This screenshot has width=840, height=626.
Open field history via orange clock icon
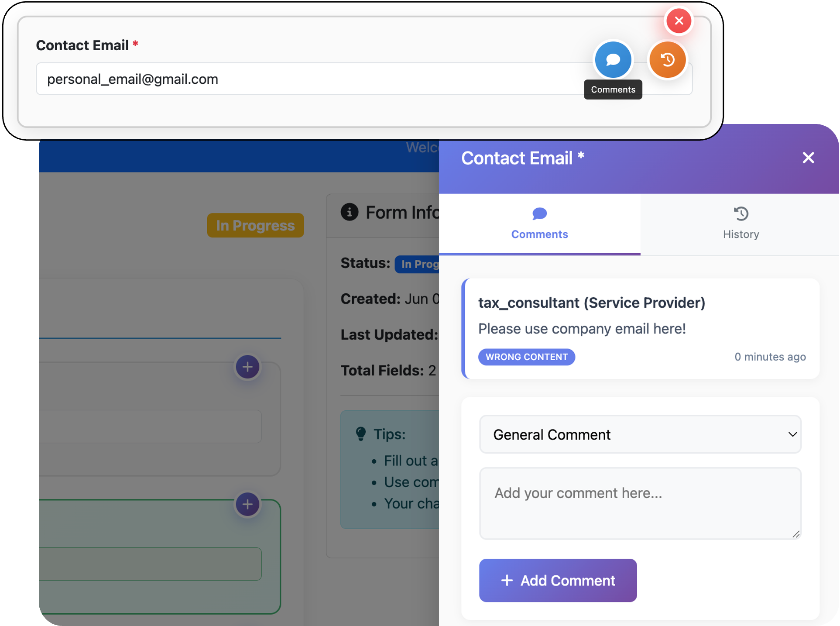667,60
